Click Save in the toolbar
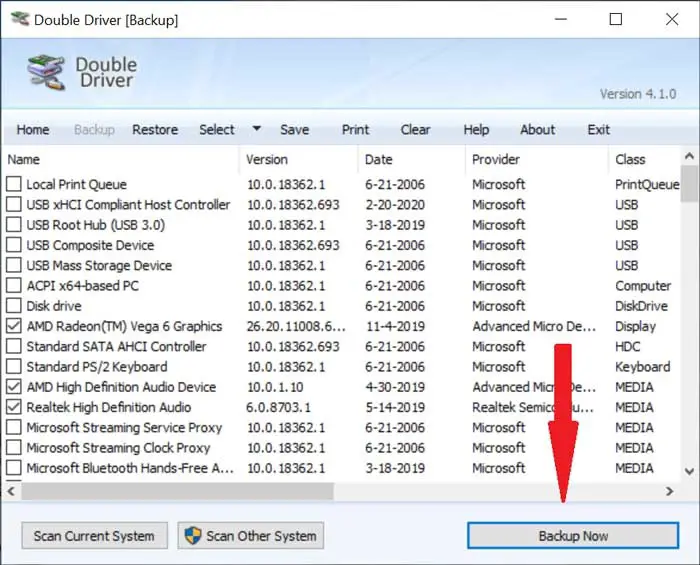Image resolution: width=700 pixels, height=565 pixels. 294,129
